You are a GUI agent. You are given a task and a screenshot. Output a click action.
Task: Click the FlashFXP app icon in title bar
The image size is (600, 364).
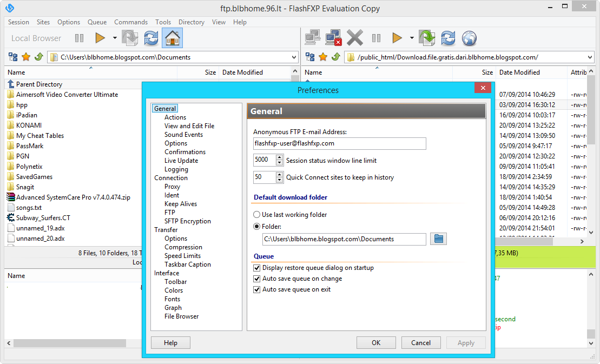pyautogui.click(x=10, y=8)
